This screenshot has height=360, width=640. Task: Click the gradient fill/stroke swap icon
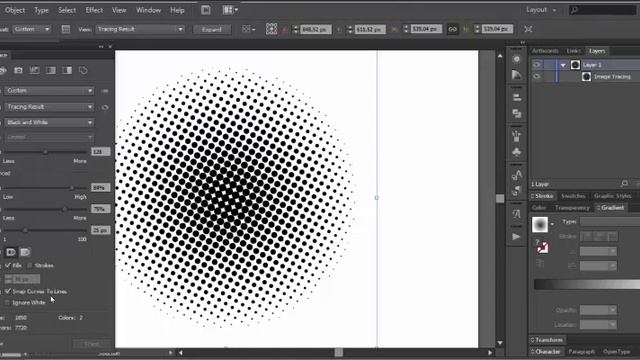pos(543,247)
